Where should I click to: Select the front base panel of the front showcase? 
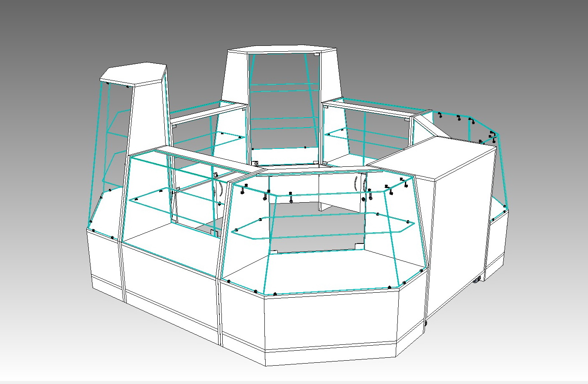[x=332, y=321]
